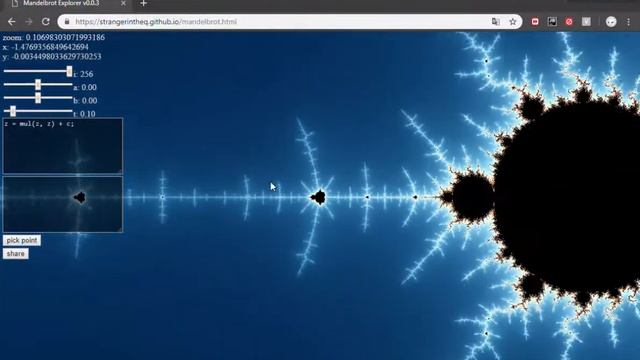The image size is (640, 360).
Task: Open the dark image extension icon
Action: [552, 22]
